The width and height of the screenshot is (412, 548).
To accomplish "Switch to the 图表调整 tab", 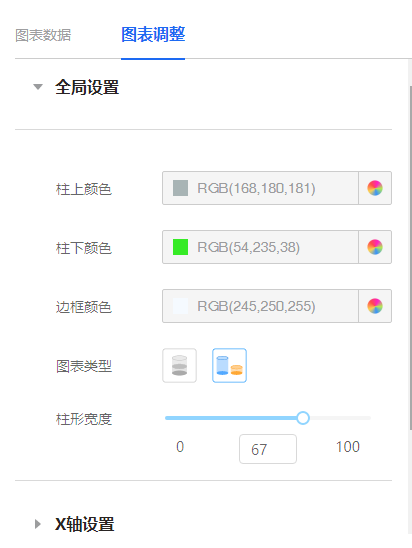I will 153,35.
